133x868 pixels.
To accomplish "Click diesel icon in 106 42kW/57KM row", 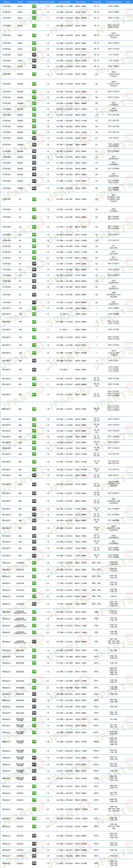I will 34,370.
